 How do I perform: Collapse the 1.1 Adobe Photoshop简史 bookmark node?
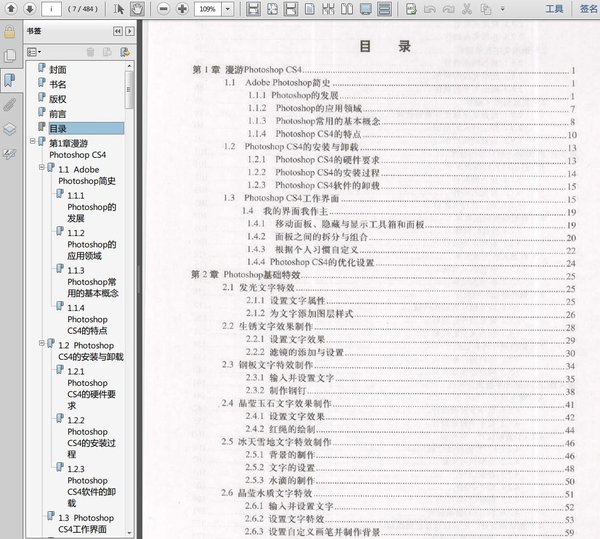pyautogui.click(x=42, y=167)
